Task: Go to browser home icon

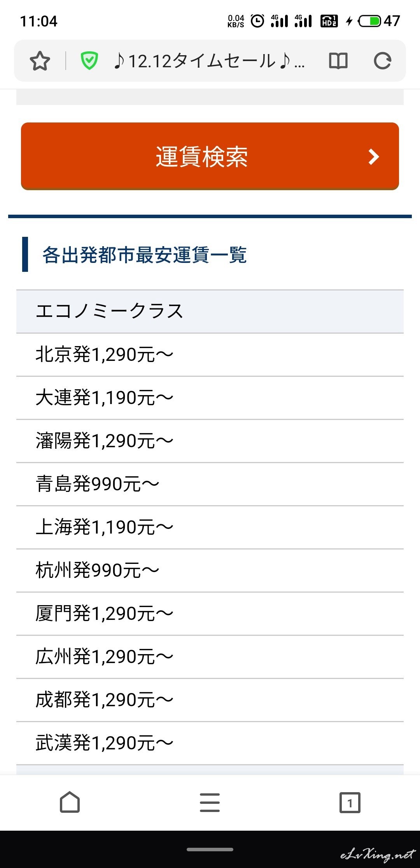Action: (x=70, y=802)
